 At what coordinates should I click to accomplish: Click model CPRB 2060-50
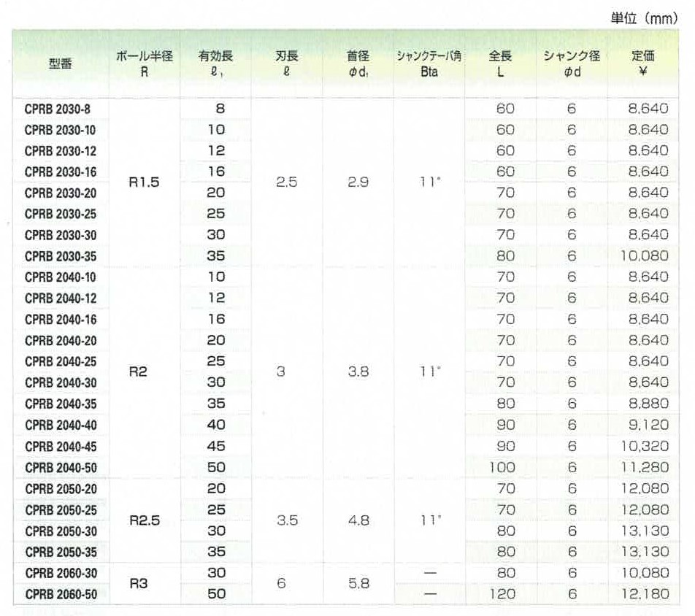(61, 595)
